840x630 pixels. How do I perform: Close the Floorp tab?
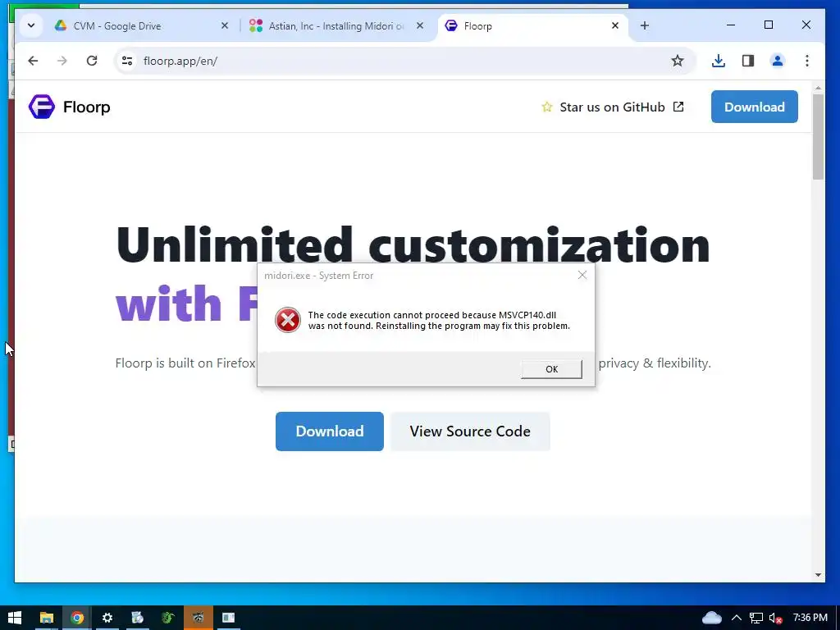point(615,25)
